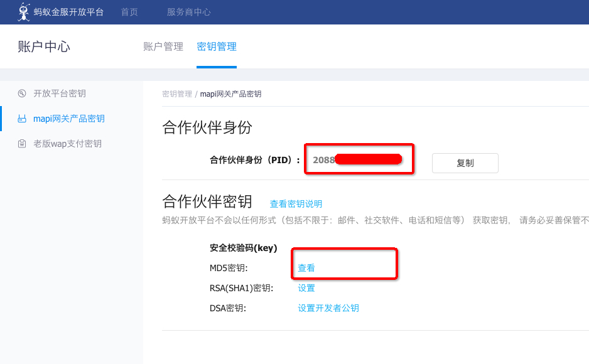Click the 密钥管理 breadcrumb link
Viewport: 589px width, 364px height.
pos(177,94)
